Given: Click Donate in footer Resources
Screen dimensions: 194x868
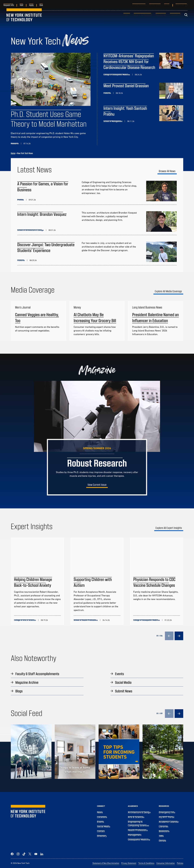Looking at the screenshot, I should tap(162, 841).
